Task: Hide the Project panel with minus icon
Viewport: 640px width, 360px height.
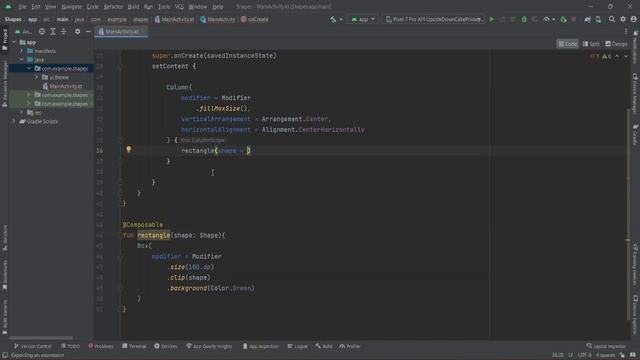Action: click(x=88, y=31)
